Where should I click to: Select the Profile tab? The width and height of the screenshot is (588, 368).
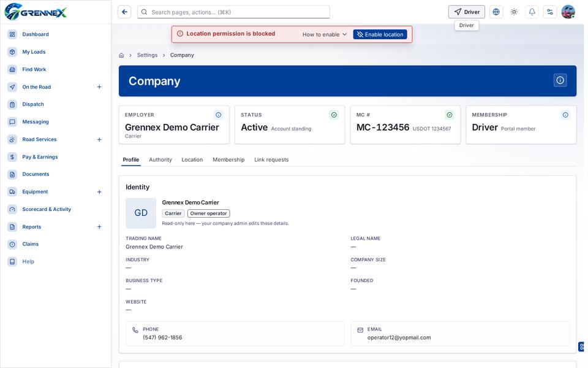pos(131,160)
